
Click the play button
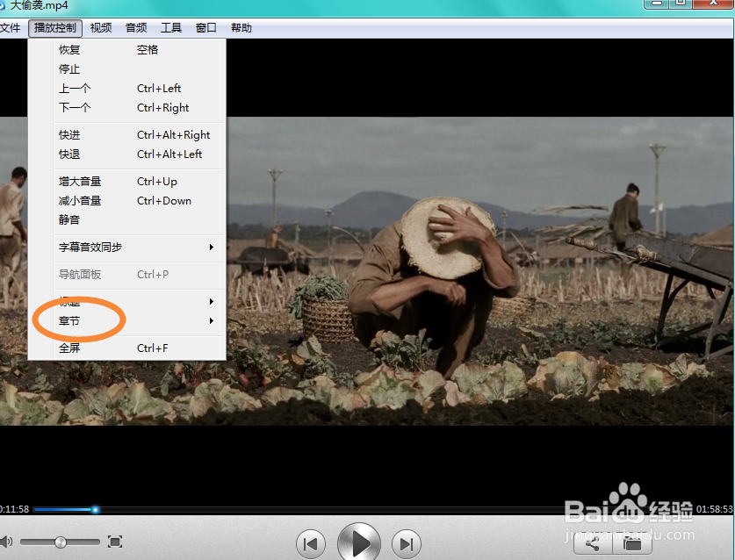[x=359, y=543]
